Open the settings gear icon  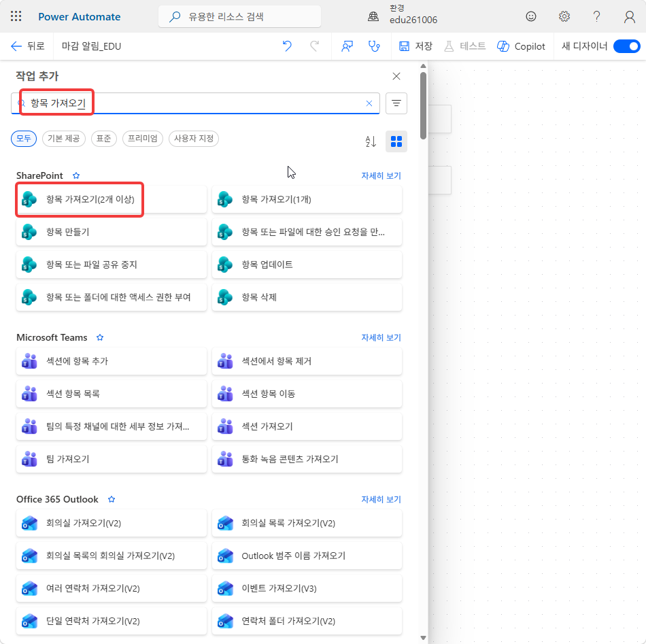pyautogui.click(x=564, y=16)
